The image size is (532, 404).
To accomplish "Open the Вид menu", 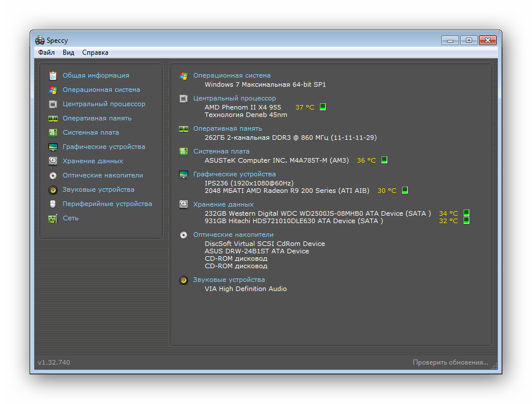I will click(x=68, y=52).
